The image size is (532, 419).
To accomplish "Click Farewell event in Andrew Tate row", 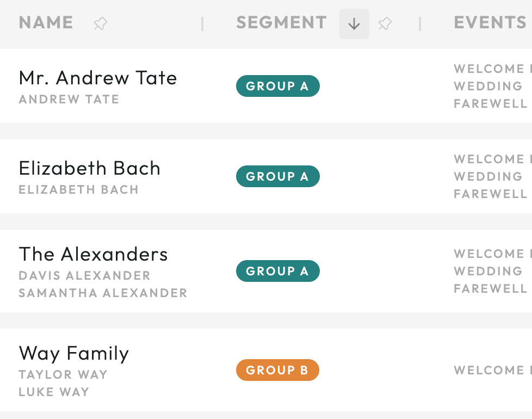I will click(490, 103).
